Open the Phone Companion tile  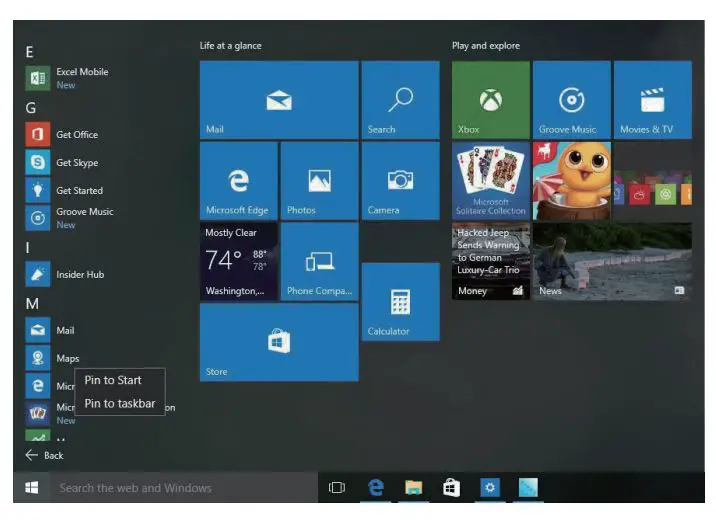[320, 262]
